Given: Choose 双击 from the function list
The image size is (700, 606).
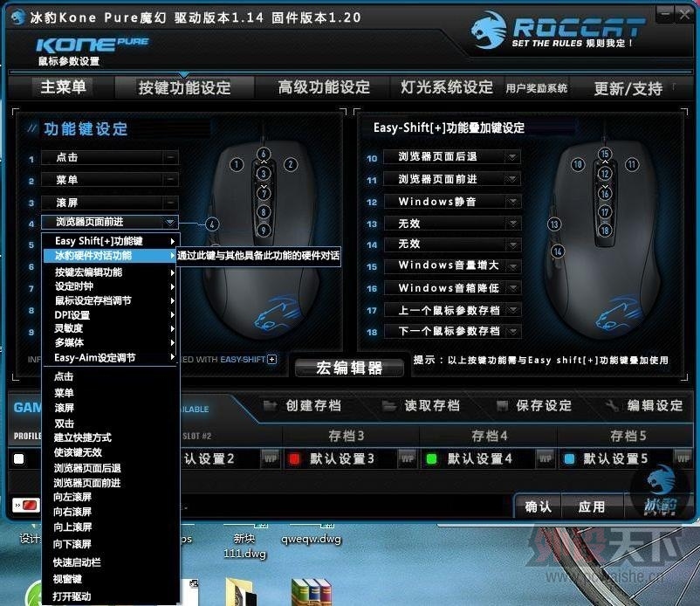Looking at the screenshot, I should [x=64, y=424].
